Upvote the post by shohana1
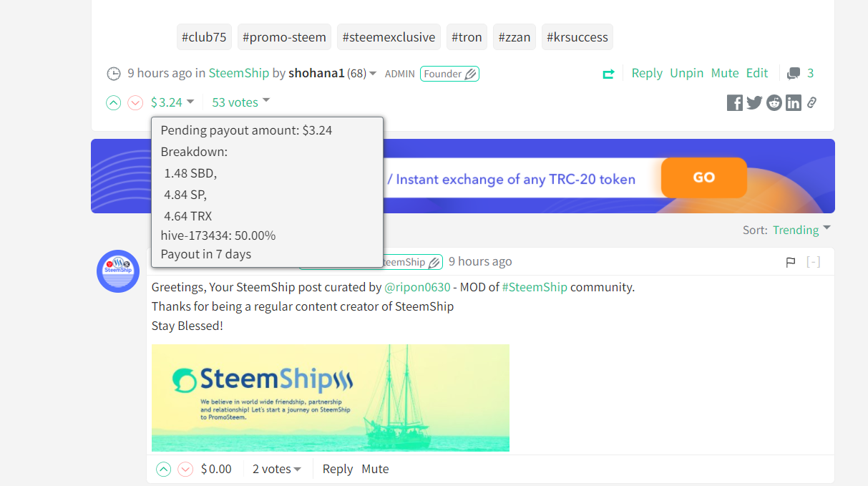The height and width of the screenshot is (486, 868). [x=114, y=102]
